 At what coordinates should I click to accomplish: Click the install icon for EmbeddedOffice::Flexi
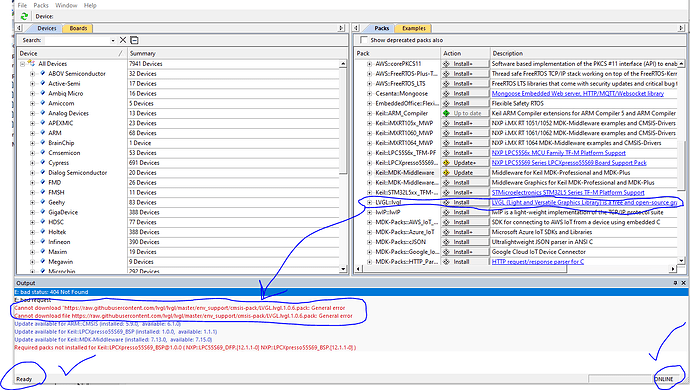point(446,103)
